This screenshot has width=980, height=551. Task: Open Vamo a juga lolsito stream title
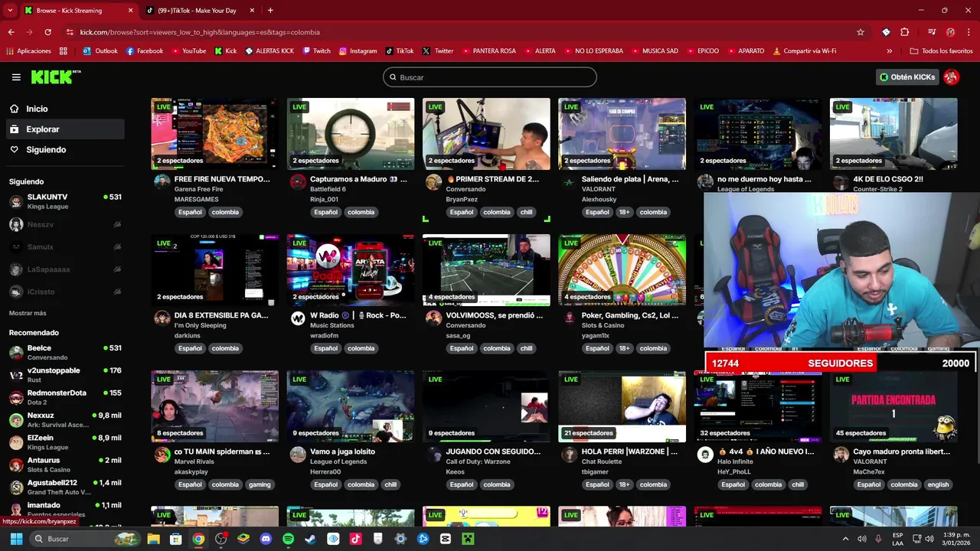coord(342,452)
